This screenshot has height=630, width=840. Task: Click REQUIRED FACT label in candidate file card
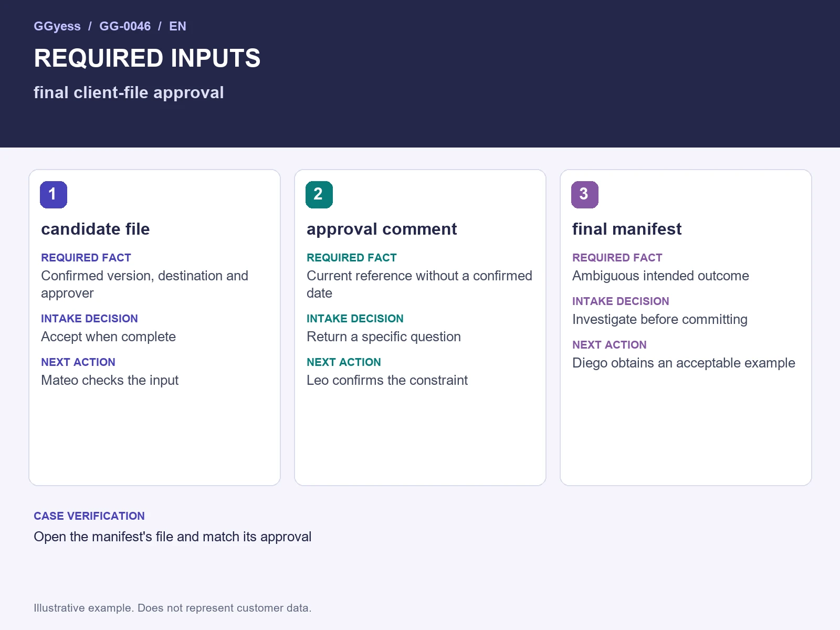(86, 258)
